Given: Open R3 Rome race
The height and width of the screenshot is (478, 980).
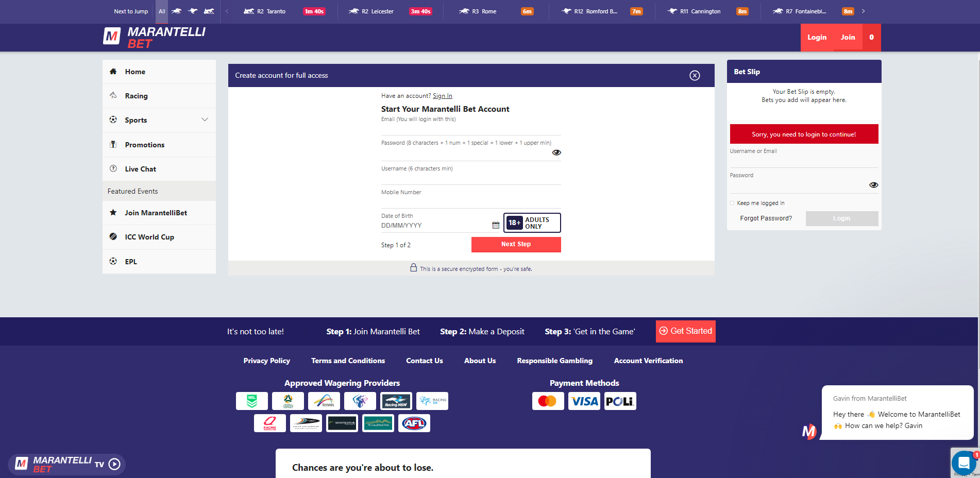Looking at the screenshot, I should [x=496, y=11].
